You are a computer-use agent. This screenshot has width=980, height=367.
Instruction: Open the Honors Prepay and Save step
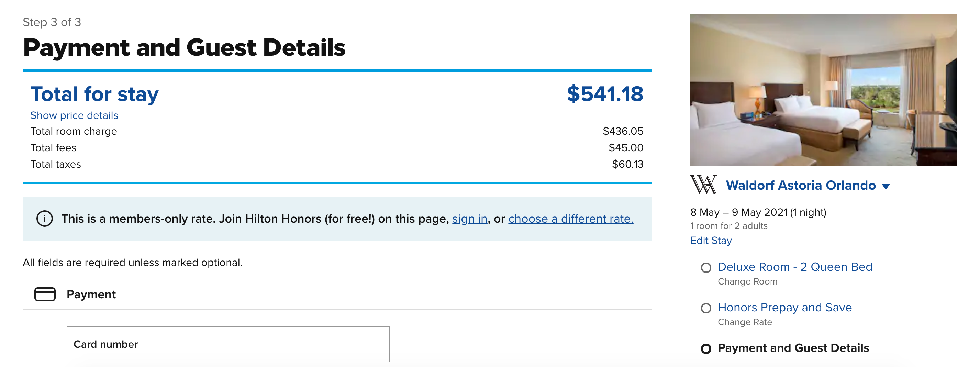[784, 307]
